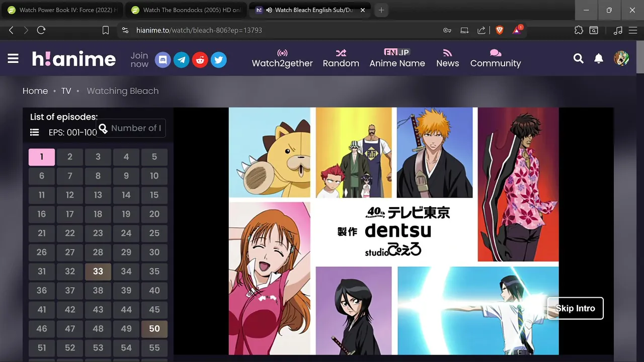Open the News section
The width and height of the screenshot is (644, 362).
pyautogui.click(x=448, y=58)
